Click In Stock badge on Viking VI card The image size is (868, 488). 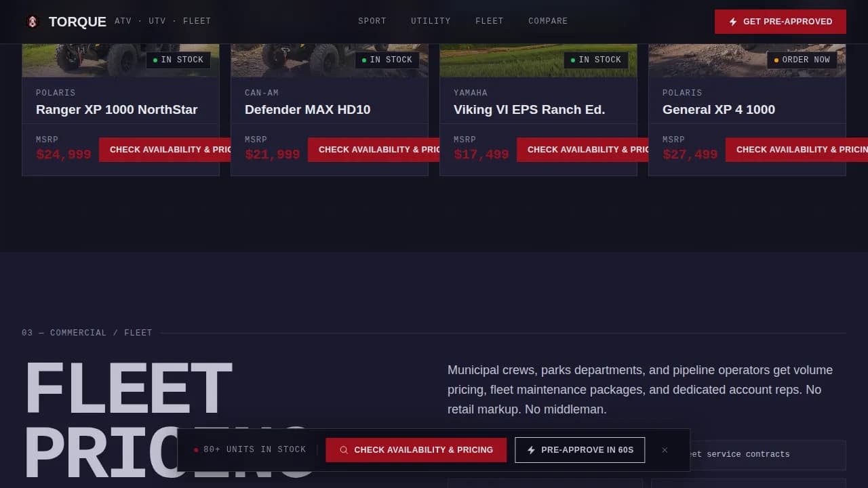click(x=596, y=60)
